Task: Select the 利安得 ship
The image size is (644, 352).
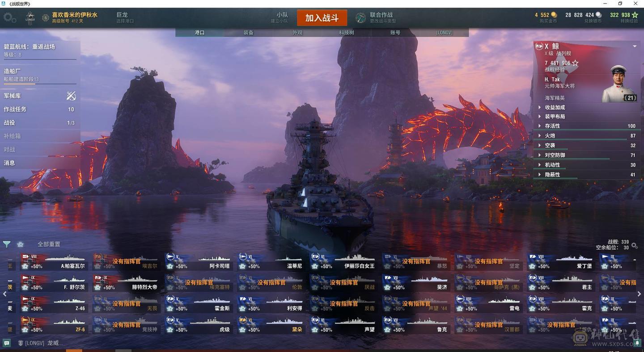Action: tap(271, 304)
